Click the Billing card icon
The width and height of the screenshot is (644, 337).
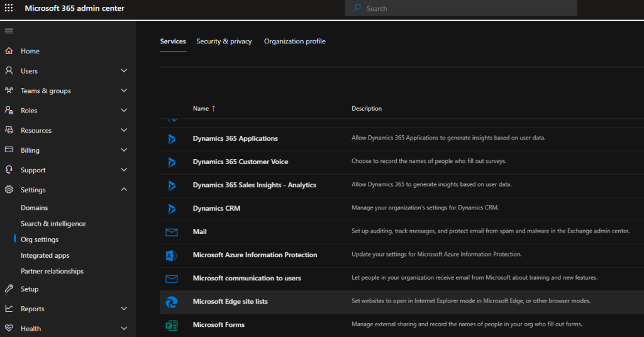(x=9, y=150)
